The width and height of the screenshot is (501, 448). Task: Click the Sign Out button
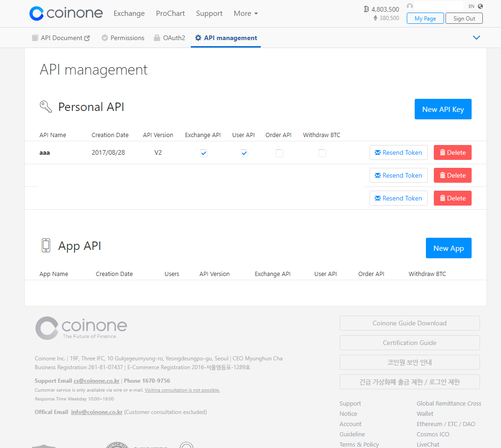tap(464, 19)
